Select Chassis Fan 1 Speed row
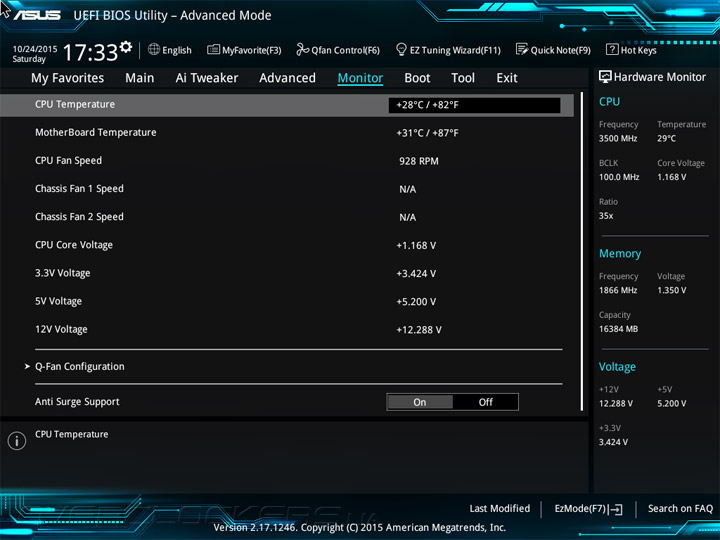The image size is (720, 540). coord(287,189)
